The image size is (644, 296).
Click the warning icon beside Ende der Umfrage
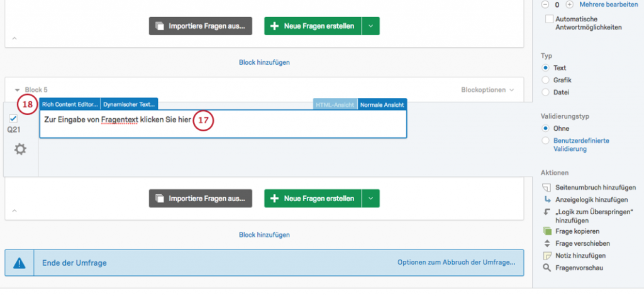point(19,263)
